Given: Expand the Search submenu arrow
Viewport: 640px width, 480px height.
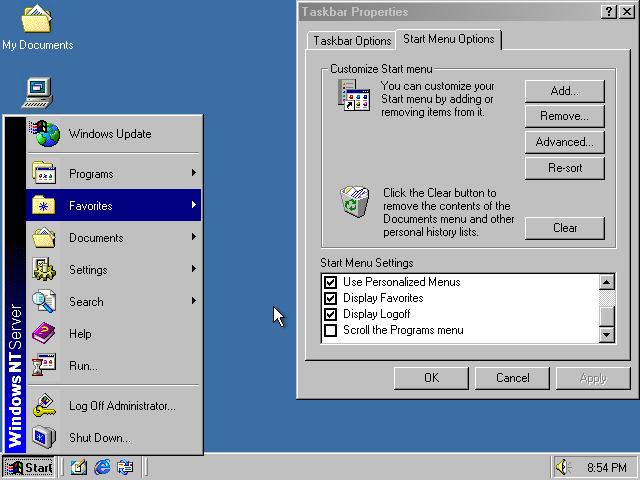Looking at the screenshot, I should point(194,301).
